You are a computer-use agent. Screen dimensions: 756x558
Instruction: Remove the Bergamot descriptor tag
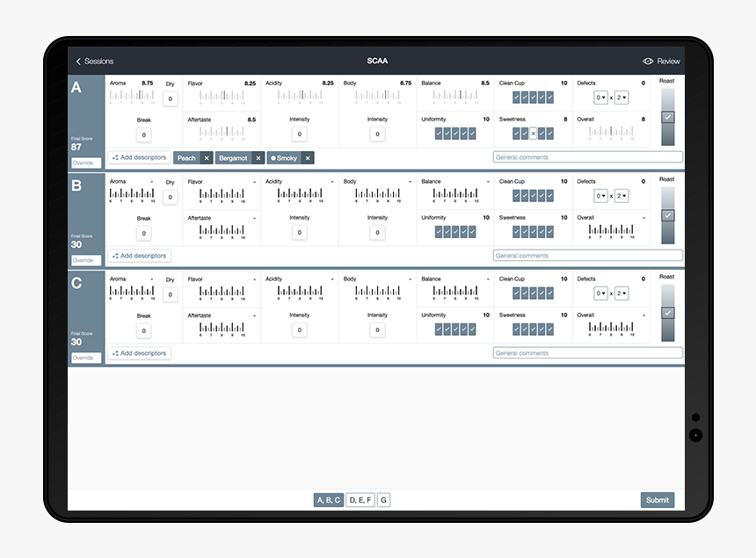pos(258,158)
